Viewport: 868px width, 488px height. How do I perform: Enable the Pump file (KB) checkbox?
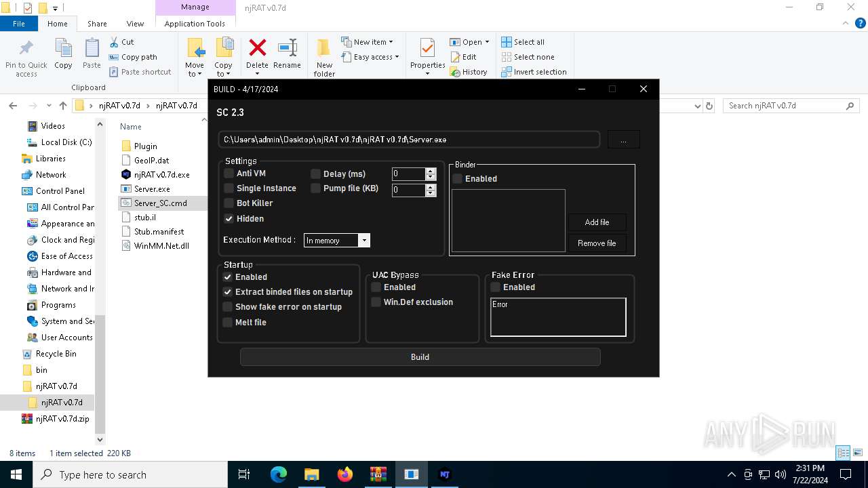[x=315, y=188]
